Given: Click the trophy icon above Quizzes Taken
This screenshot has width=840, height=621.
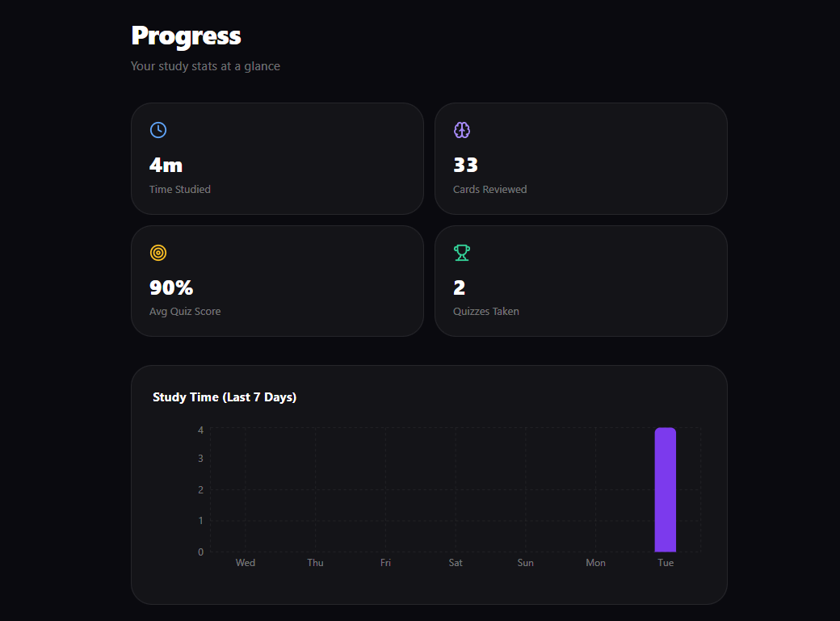Looking at the screenshot, I should coord(462,253).
